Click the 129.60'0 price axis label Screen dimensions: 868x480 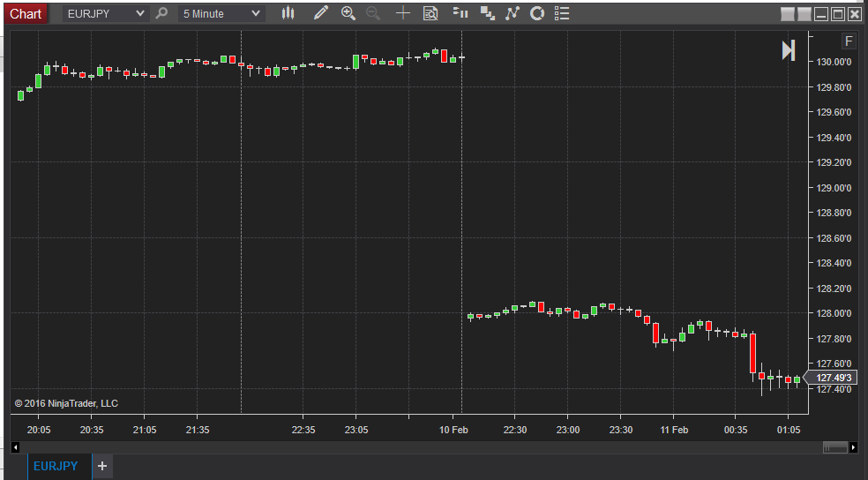(834, 112)
